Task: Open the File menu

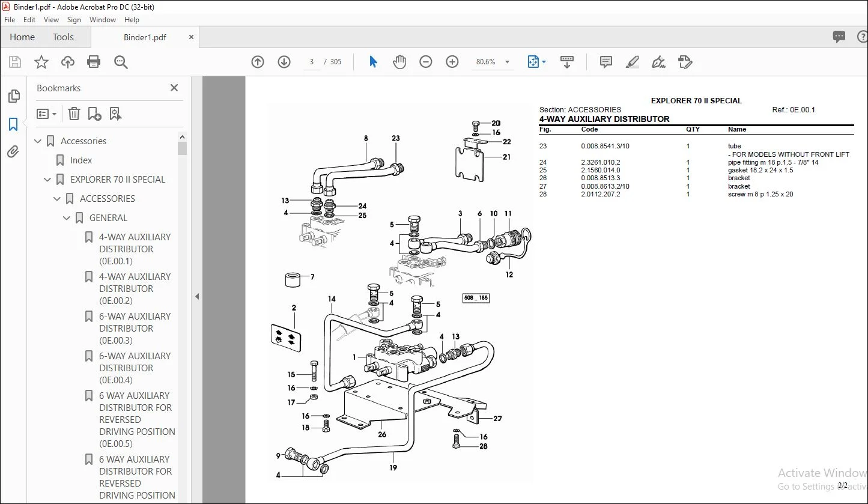Action: pos(10,20)
